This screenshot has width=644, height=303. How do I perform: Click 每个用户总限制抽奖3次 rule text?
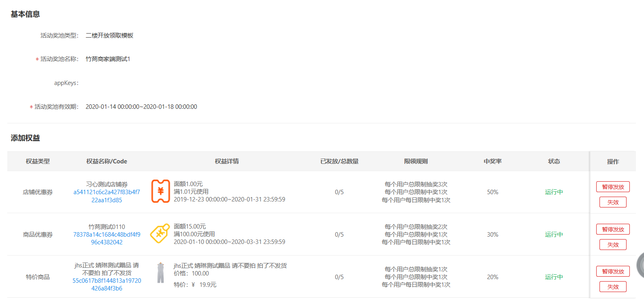click(416, 184)
